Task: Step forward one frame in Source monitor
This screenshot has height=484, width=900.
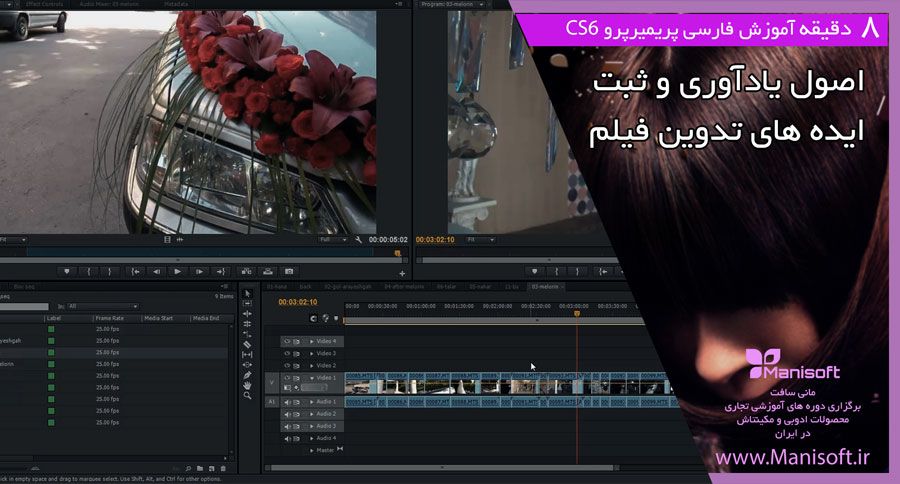Action: coord(199,272)
